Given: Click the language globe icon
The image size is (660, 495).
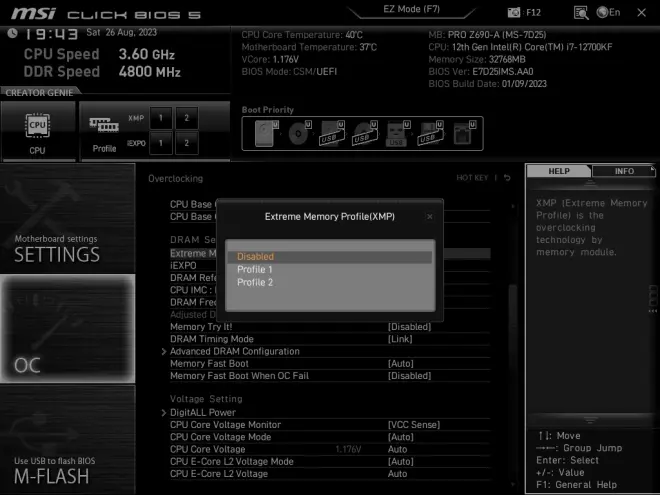Looking at the screenshot, I should (x=602, y=12).
